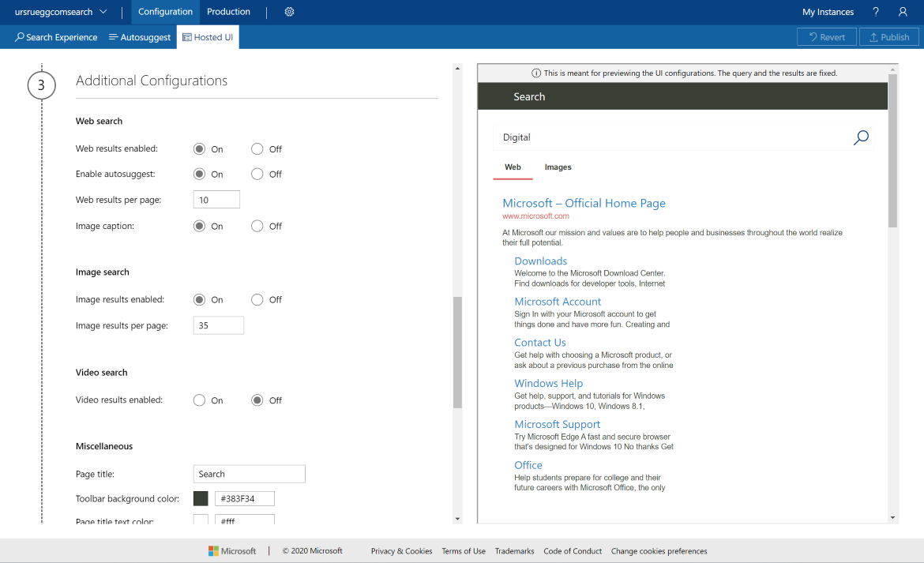This screenshot has height=563, width=924.
Task: Open the Autosuggest tab
Action: 140,37
